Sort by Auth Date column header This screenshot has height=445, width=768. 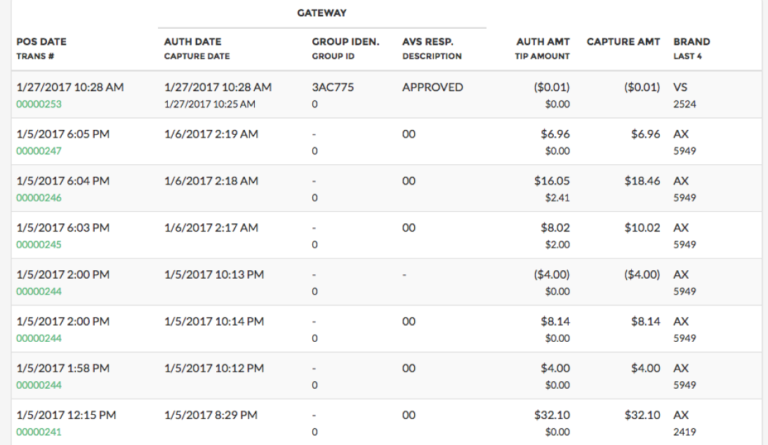point(193,42)
